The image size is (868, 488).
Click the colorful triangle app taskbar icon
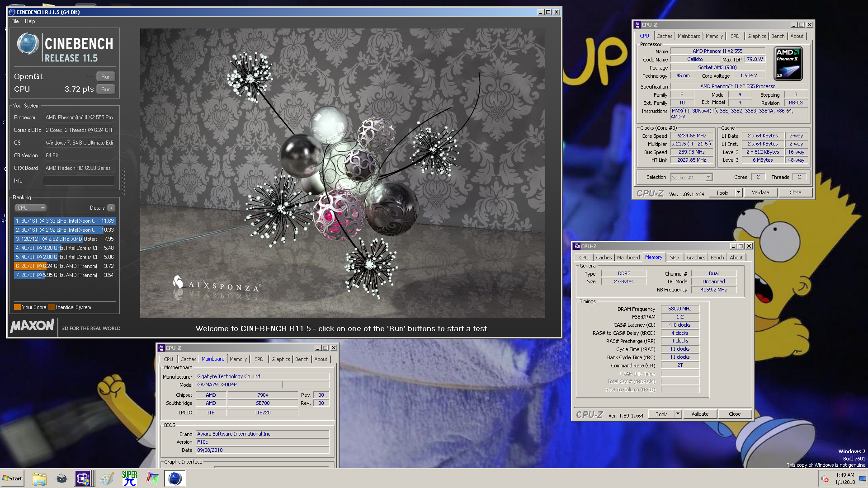coord(152,479)
